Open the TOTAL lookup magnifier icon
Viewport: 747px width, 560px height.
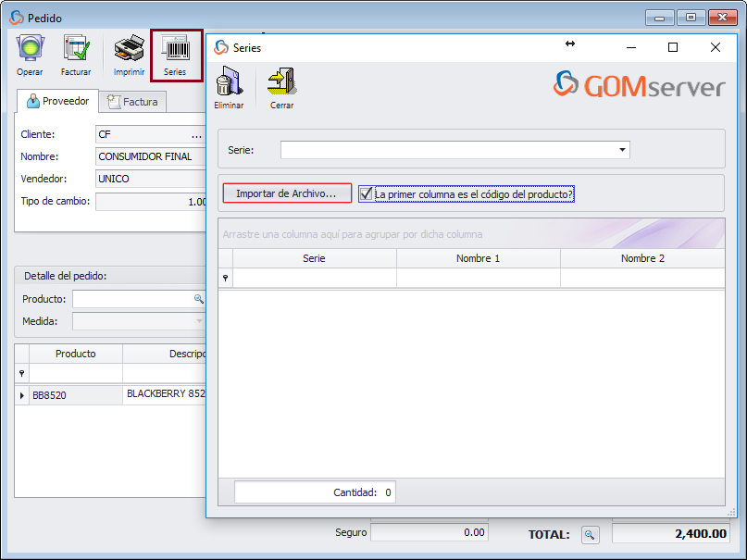click(590, 534)
